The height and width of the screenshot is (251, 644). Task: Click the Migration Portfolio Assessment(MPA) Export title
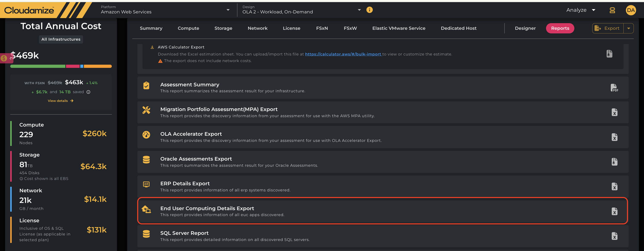219,109
